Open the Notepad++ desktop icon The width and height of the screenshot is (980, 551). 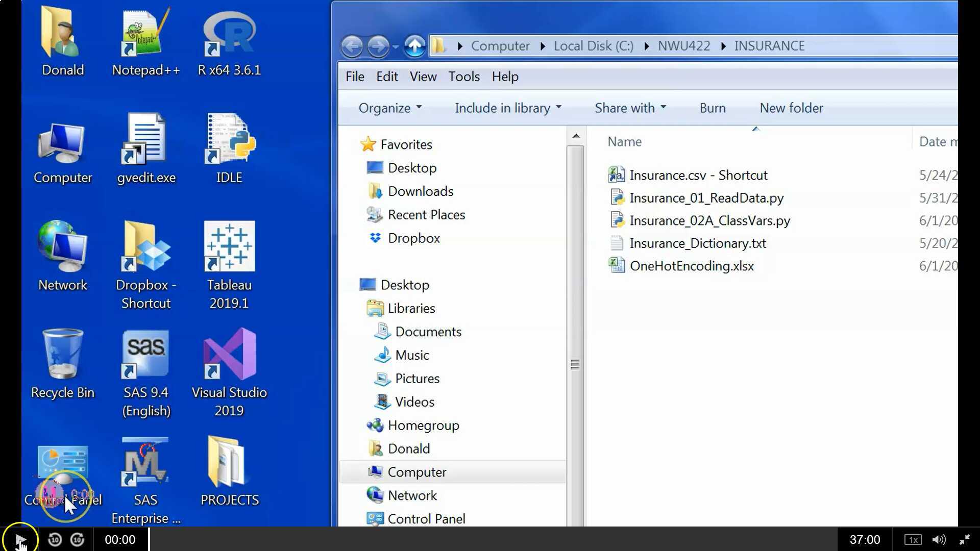coord(145,33)
